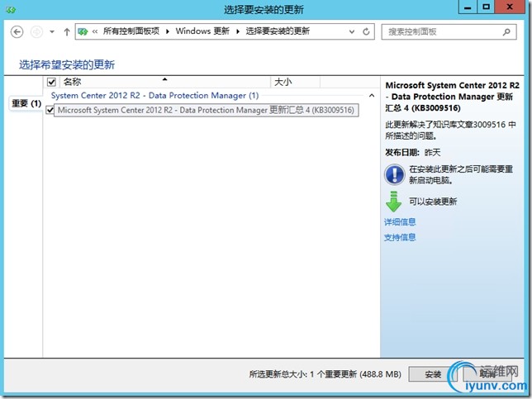Click the forward navigation arrow

36,32
